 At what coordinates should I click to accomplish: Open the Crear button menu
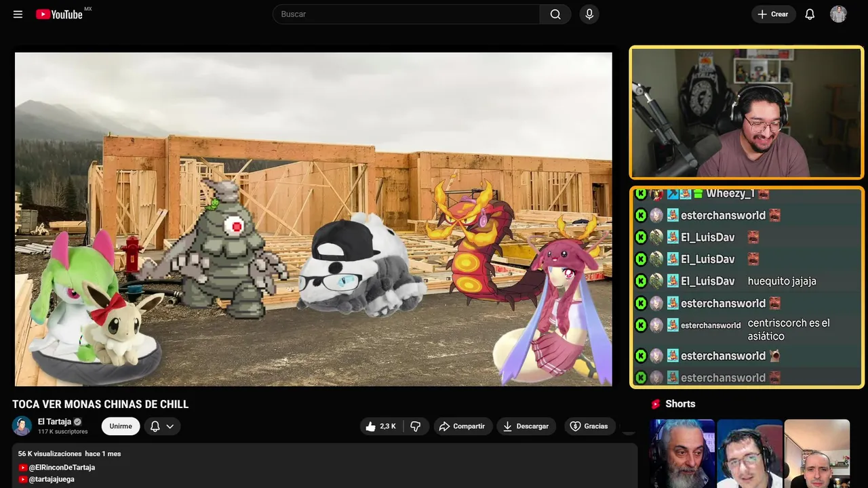tap(773, 14)
